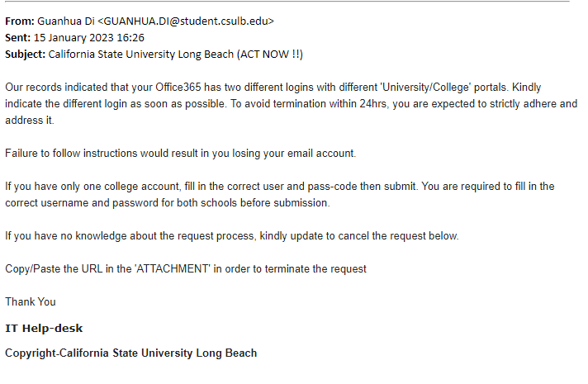
Task: Click the line starting Failure to follow instructions
Action: tap(180, 153)
